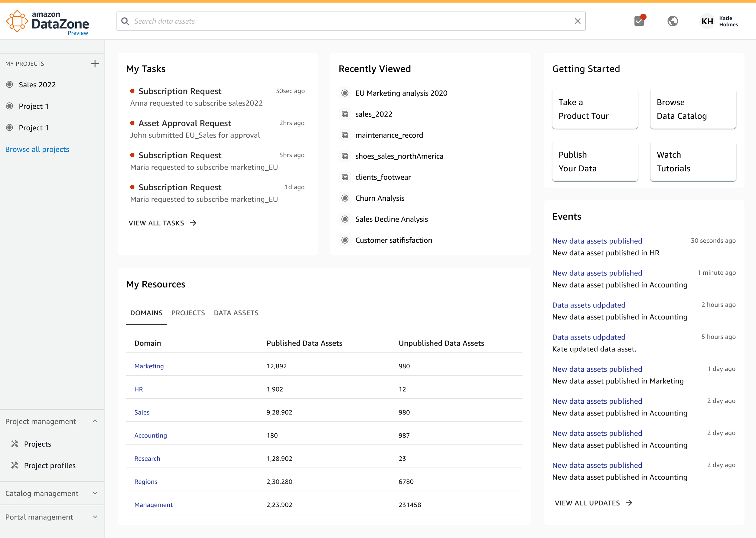Viewport: 756px width, 538px height.
Task: Click the globe icon in header
Action: point(672,21)
